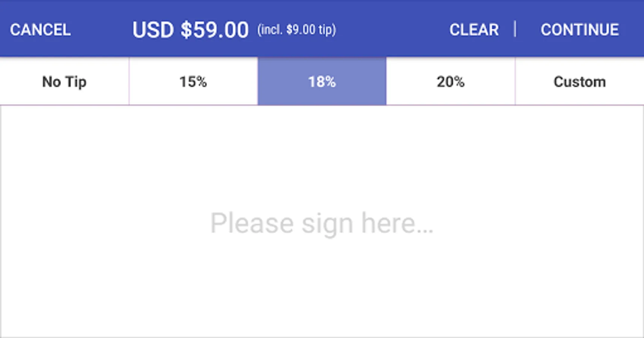Select the highlighted 18% tip

tap(322, 81)
